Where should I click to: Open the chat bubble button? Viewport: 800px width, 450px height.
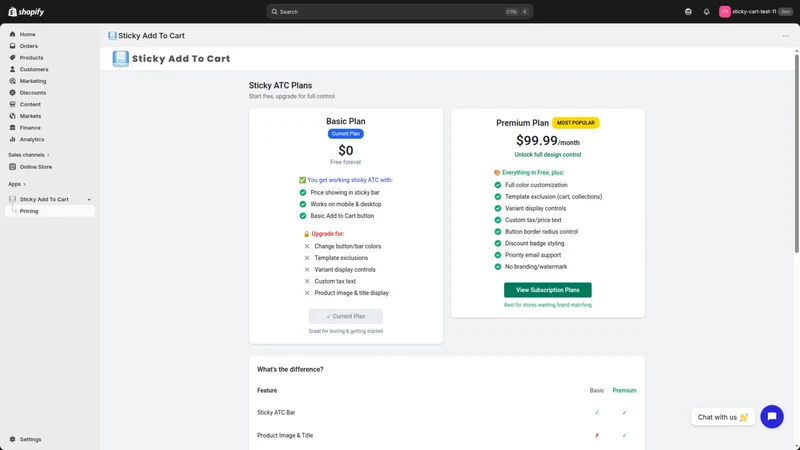click(x=771, y=417)
